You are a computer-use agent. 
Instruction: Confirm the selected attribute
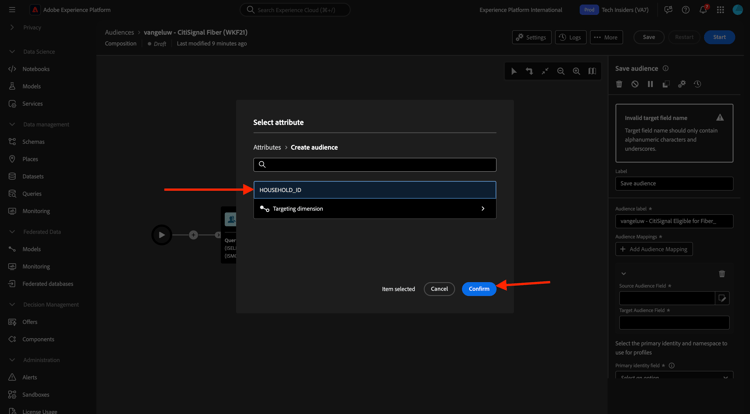(x=479, y=289)
